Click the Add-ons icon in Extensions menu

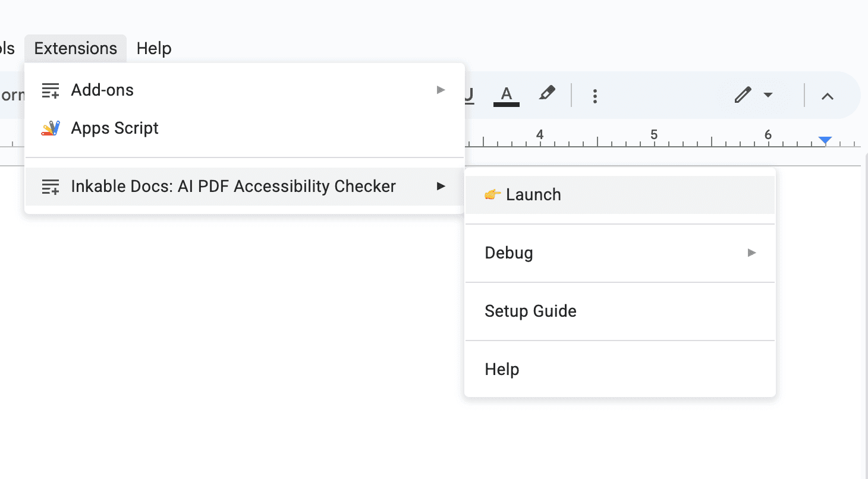50,90
